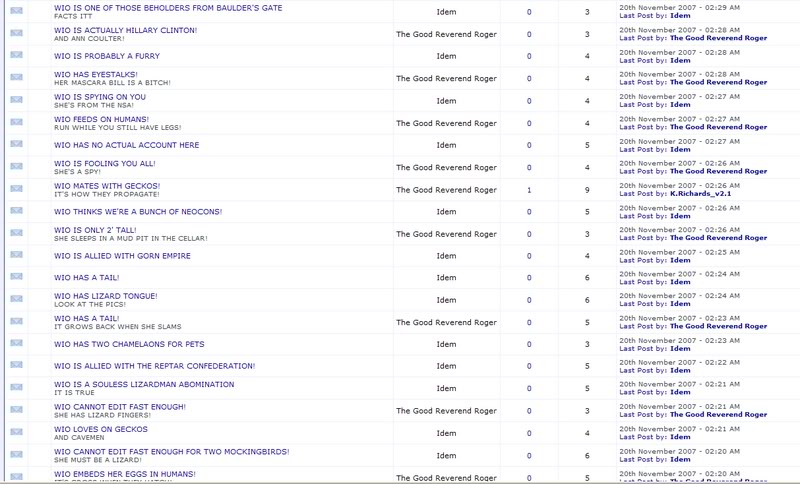Click envelope icon for 'WIO LOVES ON GECKOS' thread
This screenshot has height=484, width=800.
click(16, 432)
